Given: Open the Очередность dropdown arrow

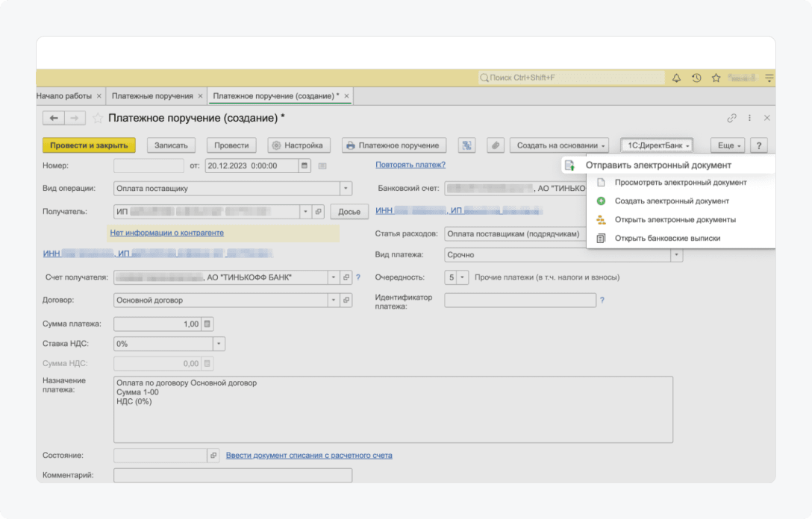Looking at the screenshot, I should (x=463, y=277).
